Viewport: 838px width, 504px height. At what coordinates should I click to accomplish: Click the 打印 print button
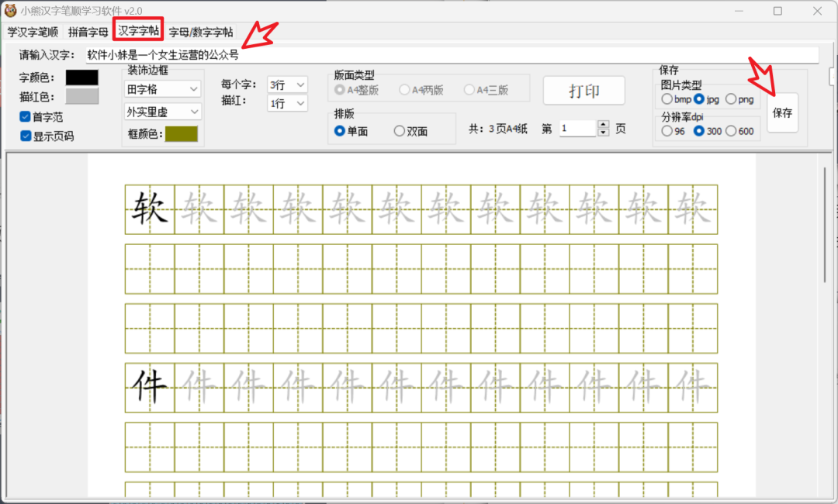click(x=584, y=91)
